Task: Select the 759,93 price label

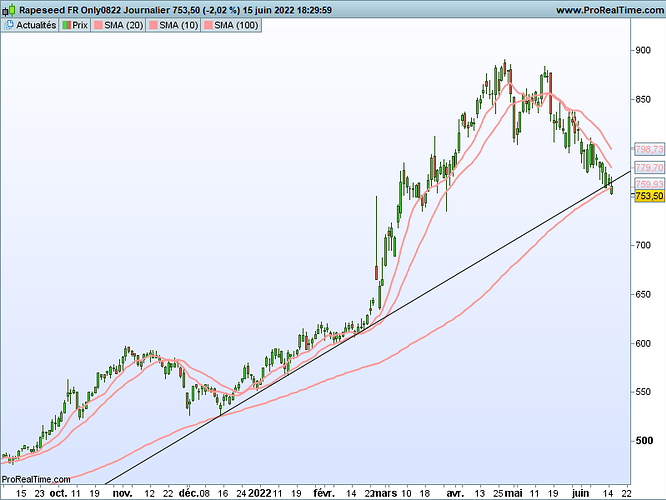Action: point(648,184)
